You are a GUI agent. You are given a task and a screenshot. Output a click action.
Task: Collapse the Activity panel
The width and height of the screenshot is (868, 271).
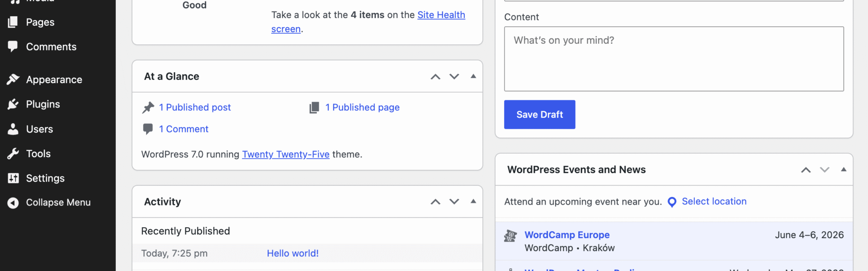coord(473,201)
